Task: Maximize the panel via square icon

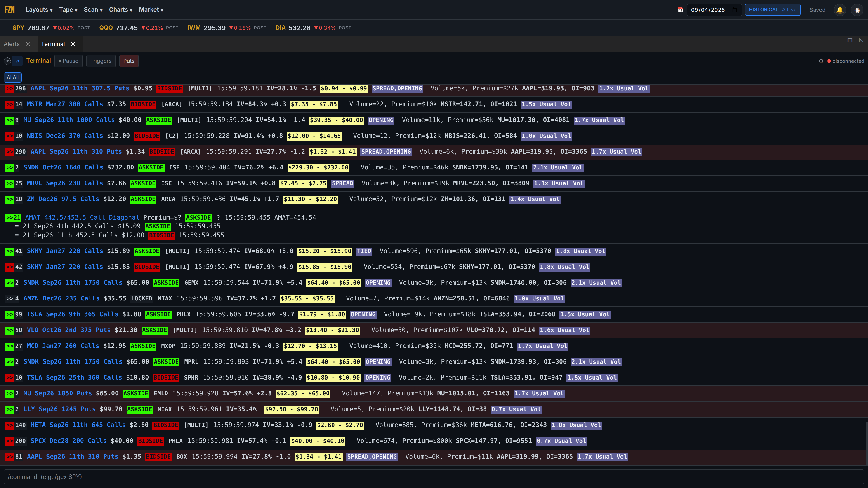Action: click(850, 40)
